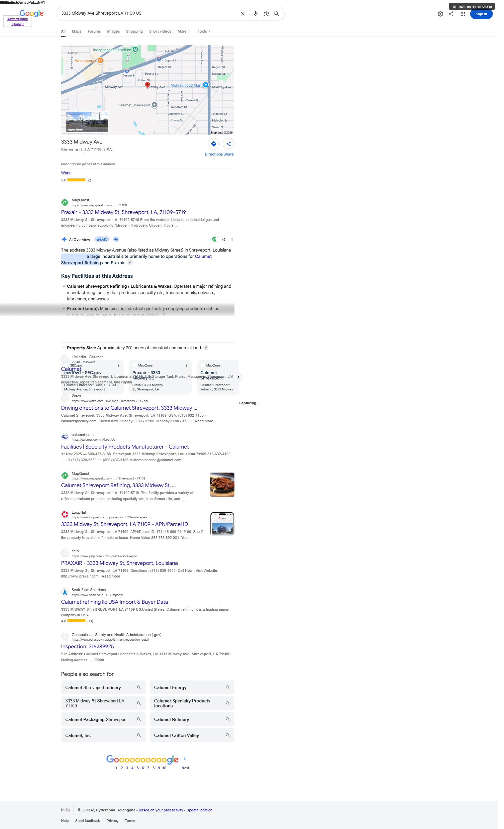Open the Street View thumbnail
Screen dimensions: 504x829
click(87, 122)
